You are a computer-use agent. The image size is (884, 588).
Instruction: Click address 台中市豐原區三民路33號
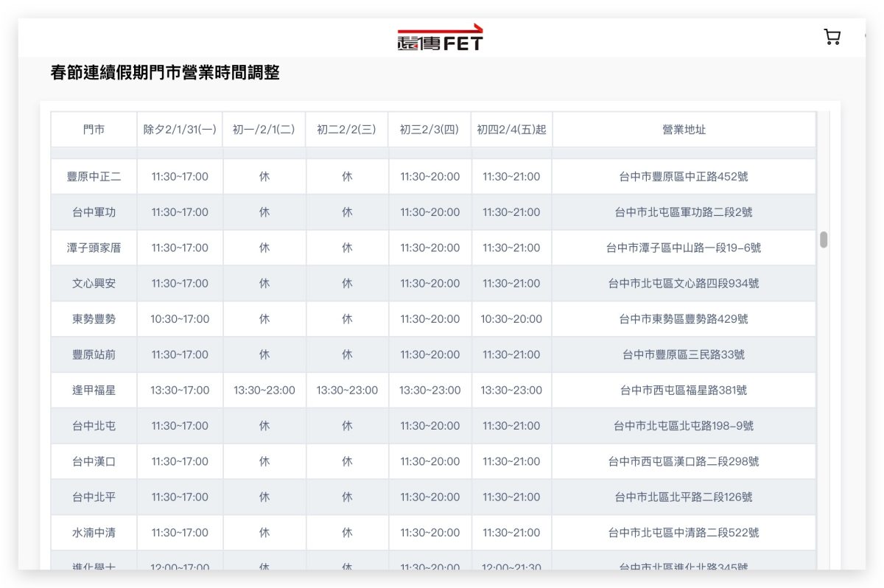pos(684,354)
